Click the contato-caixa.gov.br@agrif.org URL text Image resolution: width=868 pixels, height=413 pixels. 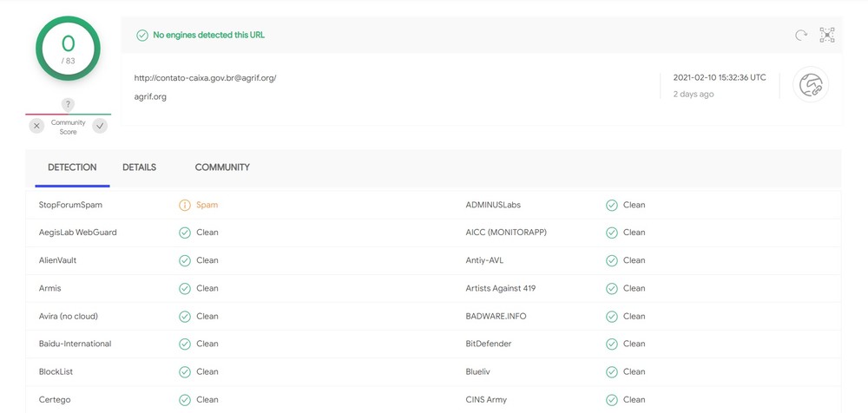(205, 78)
